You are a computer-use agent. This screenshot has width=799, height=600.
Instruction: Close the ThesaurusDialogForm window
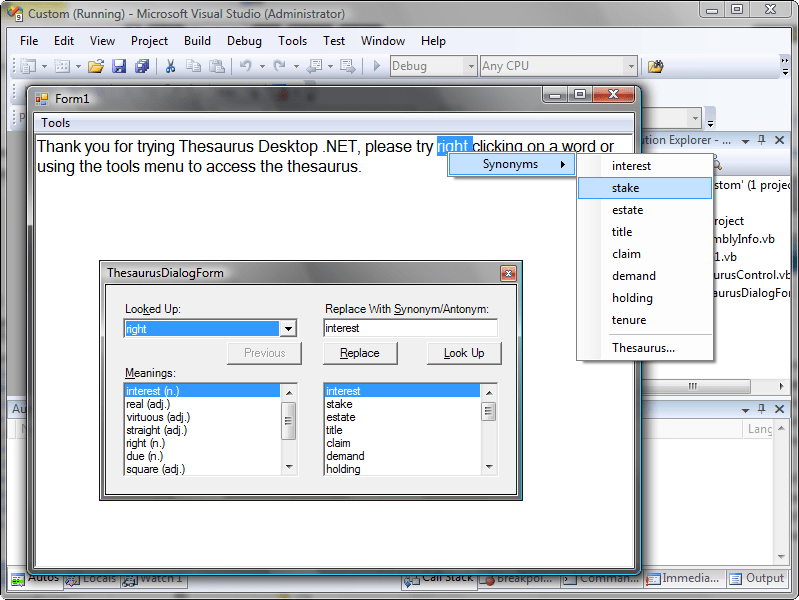pyautogui.click(x=508, y=274)
